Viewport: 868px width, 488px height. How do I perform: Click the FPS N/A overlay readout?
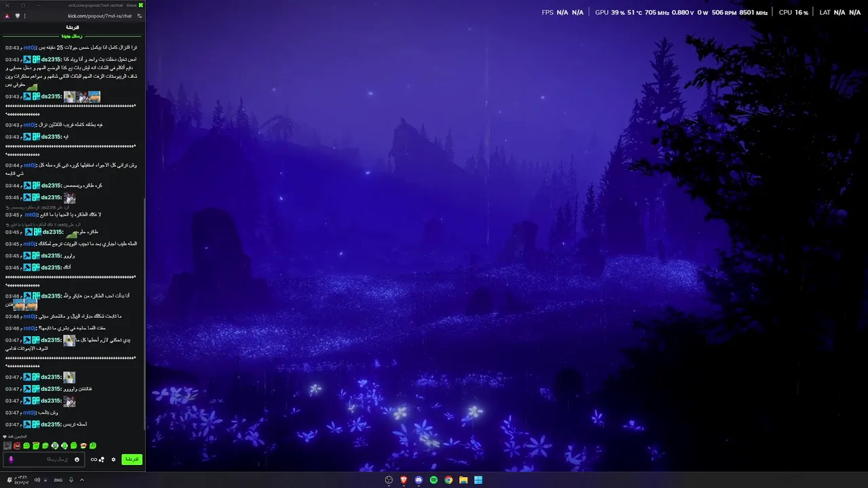563,13
